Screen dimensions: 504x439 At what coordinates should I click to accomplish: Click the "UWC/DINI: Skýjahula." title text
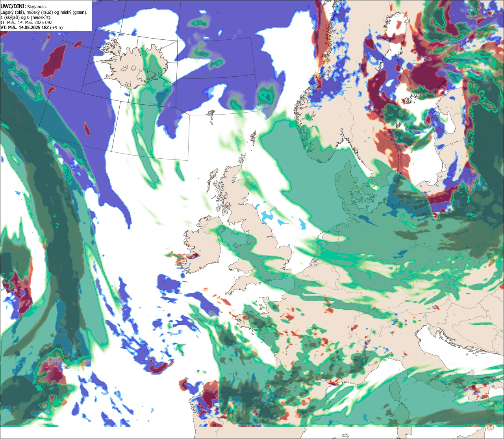tap(24, 7)
